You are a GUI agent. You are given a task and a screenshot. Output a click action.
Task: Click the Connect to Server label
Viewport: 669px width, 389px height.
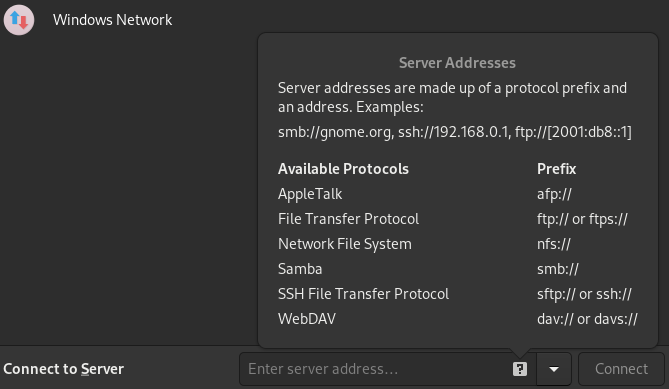pyautogui.click(x=64, y=369)
